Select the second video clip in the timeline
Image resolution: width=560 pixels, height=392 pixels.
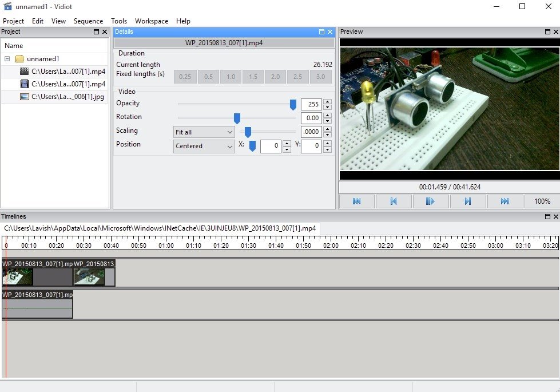pyautogui.click(x=94, y=273)
